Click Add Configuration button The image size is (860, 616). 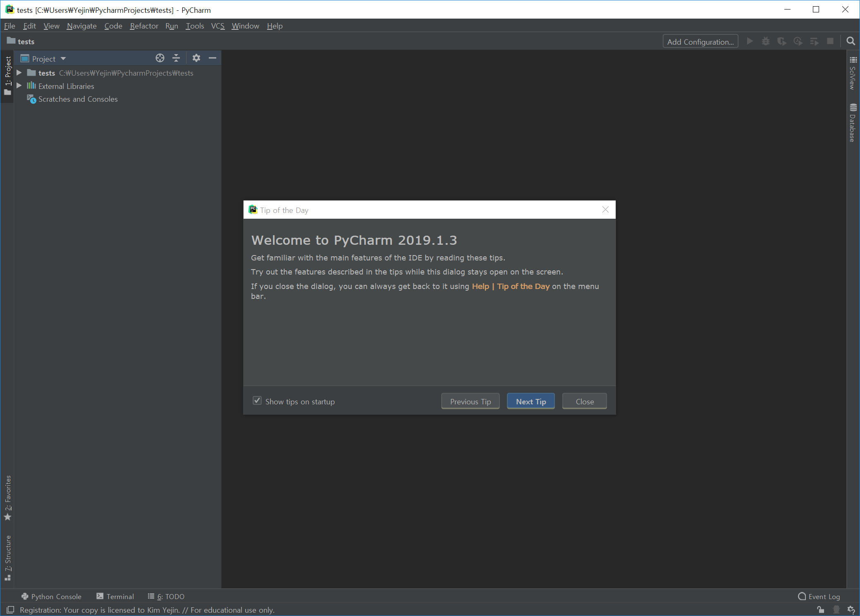(x=700, y=42)
